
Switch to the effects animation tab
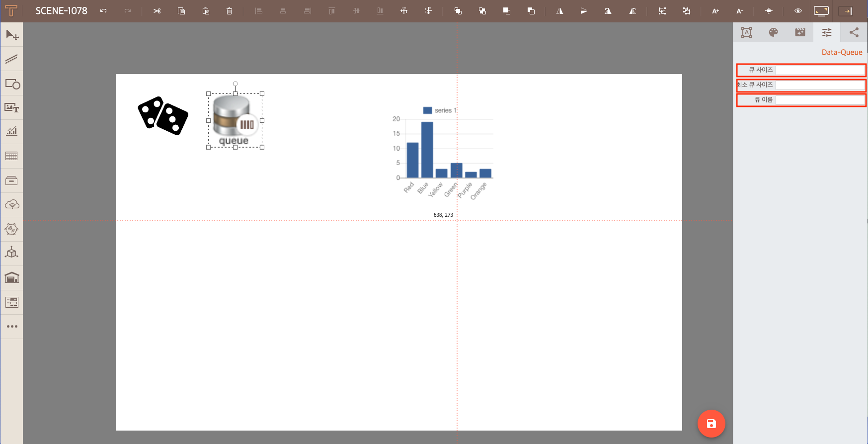coord(800,32)
